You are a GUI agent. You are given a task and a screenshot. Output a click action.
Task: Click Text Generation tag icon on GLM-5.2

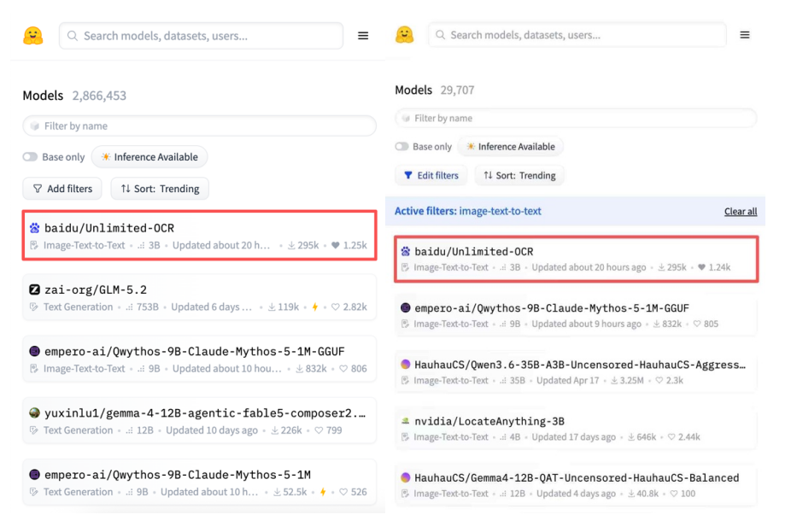pyautogui.click(x=34, y=307)
